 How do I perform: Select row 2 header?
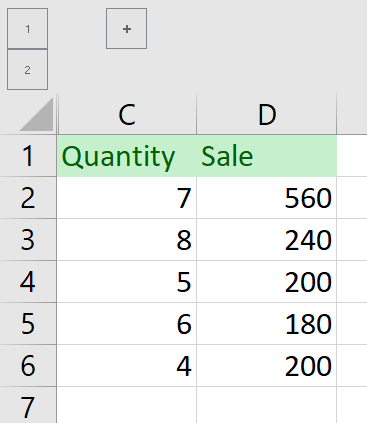(x=28, y=198)
